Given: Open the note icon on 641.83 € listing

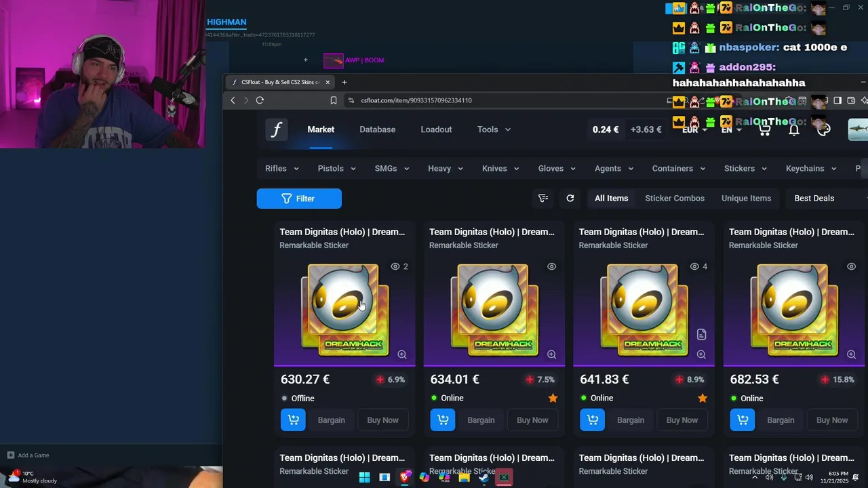Looking at the screenshot, I should (x=702, y=334).
